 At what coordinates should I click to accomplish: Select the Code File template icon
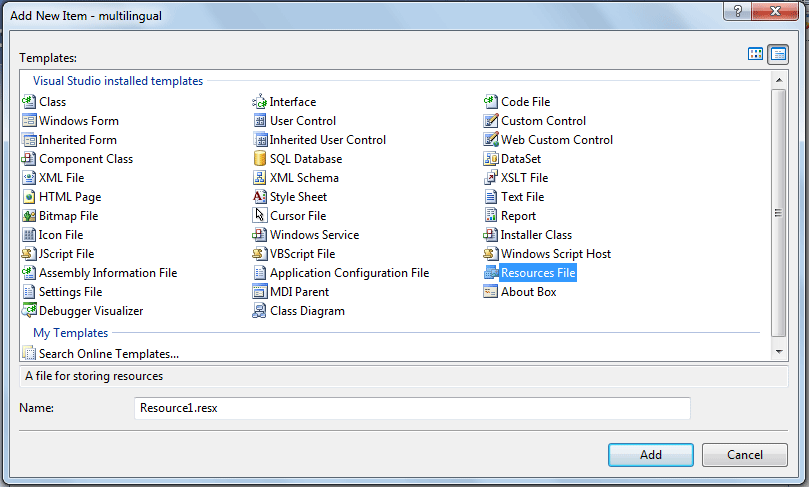coord(491,102)
